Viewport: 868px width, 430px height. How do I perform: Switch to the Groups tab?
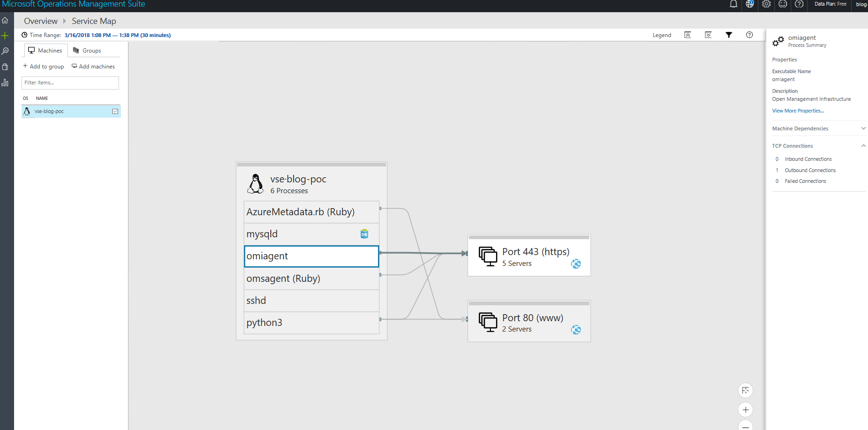87,50
